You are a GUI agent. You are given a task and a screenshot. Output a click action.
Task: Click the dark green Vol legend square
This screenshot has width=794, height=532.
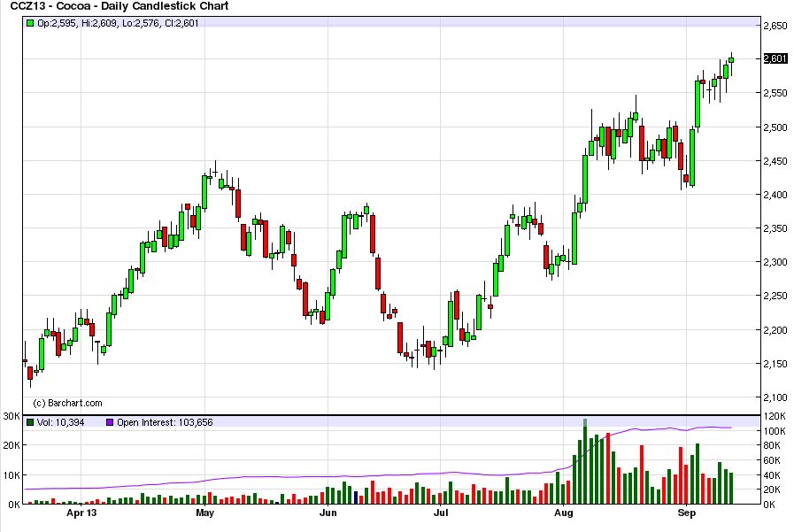point(30,422)
